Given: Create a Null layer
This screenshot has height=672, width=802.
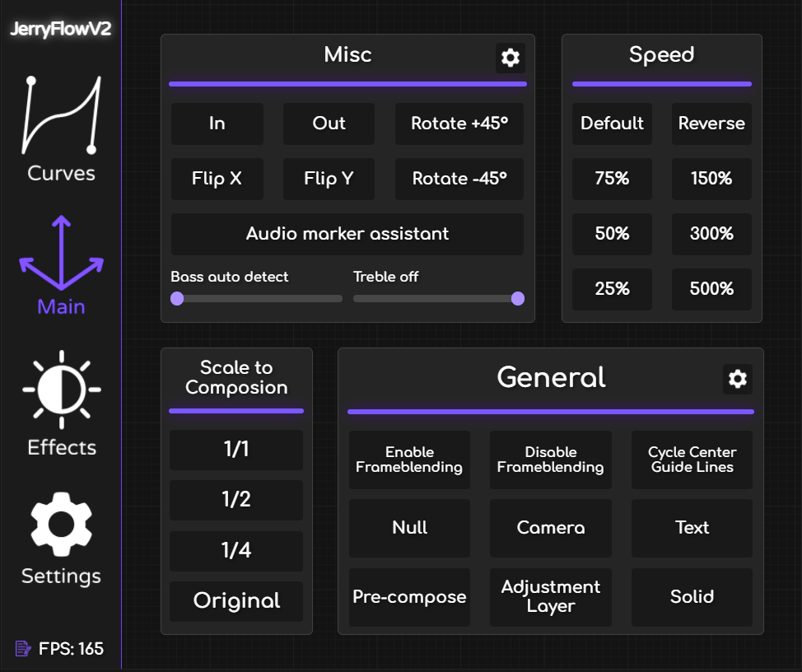Looking at the screenshot, I should tap(409, 528).
